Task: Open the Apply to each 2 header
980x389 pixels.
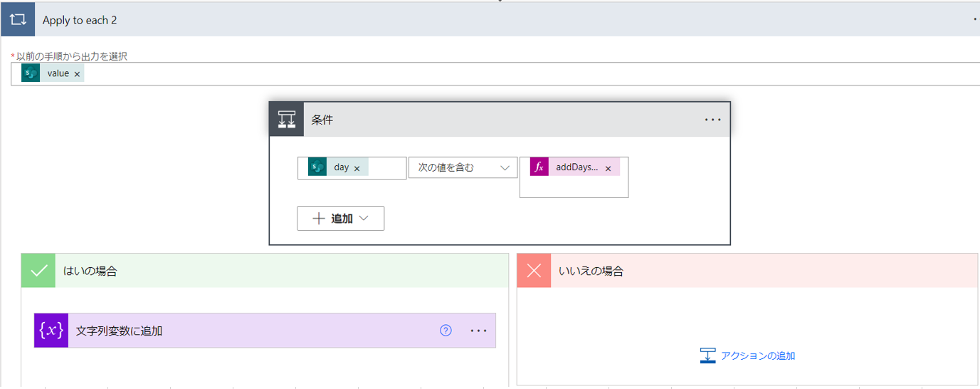Action: point(491,20)
